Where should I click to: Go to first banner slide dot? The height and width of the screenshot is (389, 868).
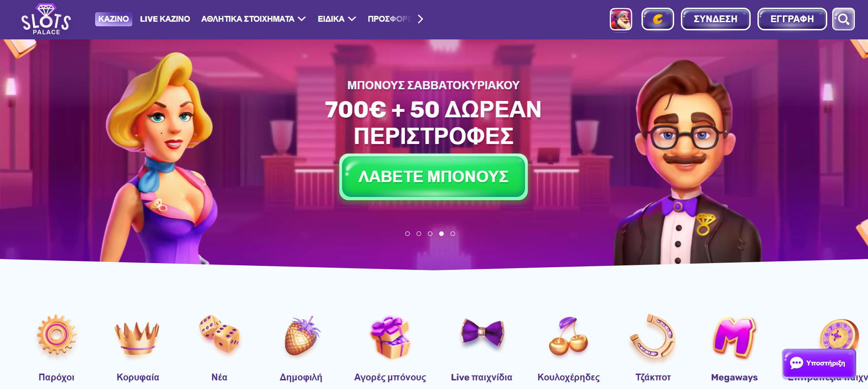[x=407, y=234]
